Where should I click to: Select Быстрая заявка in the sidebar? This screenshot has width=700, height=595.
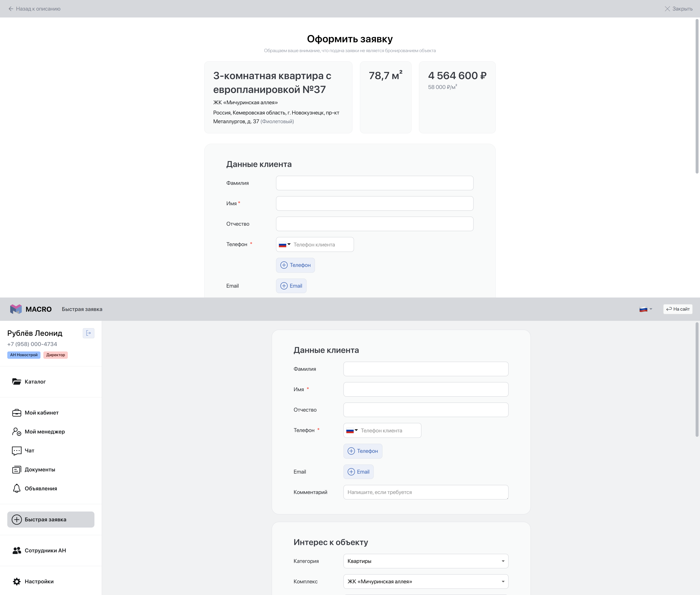(51, 519)
